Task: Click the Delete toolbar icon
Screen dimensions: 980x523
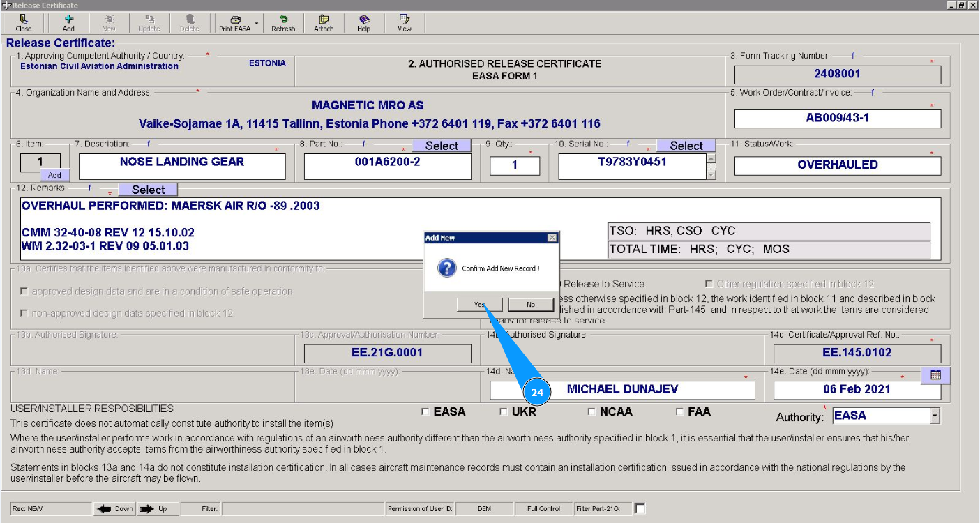Action: pyautogui.click(x=189, y=23)
